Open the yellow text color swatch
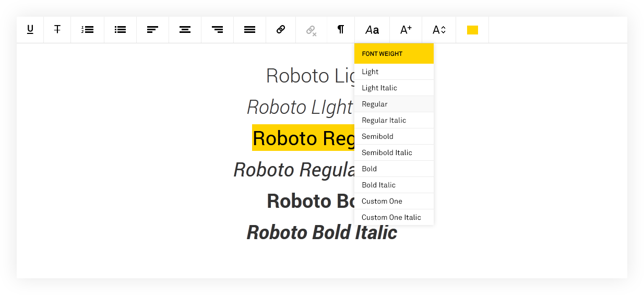Viewport: 644px width, 295px height. (x=472, y=30)
